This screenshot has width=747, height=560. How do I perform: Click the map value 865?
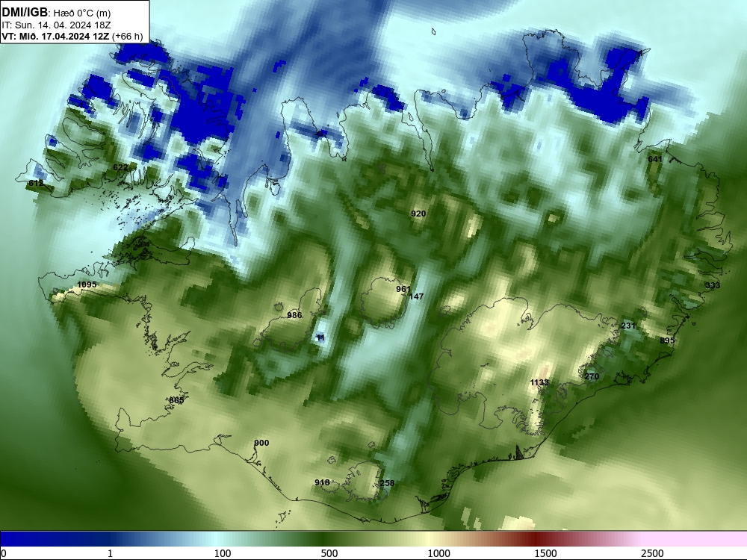[x=176, y=400]
